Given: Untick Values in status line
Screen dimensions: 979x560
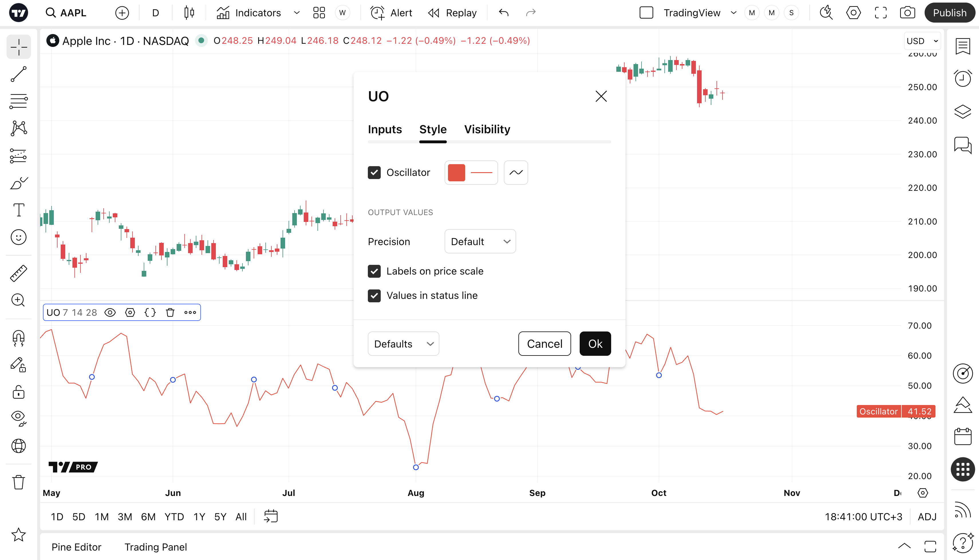Looking at the screenshot, I should (374, 295).
